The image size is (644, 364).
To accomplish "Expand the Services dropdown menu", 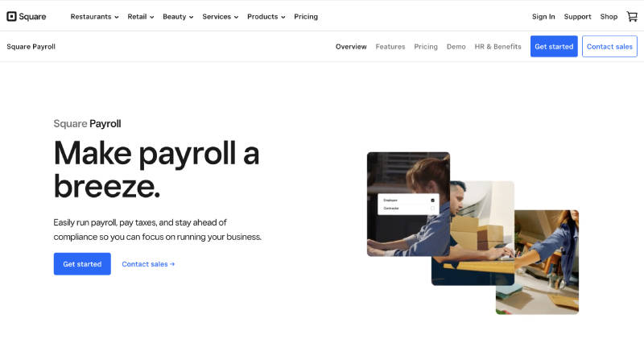I will click(x=220, y=16).
